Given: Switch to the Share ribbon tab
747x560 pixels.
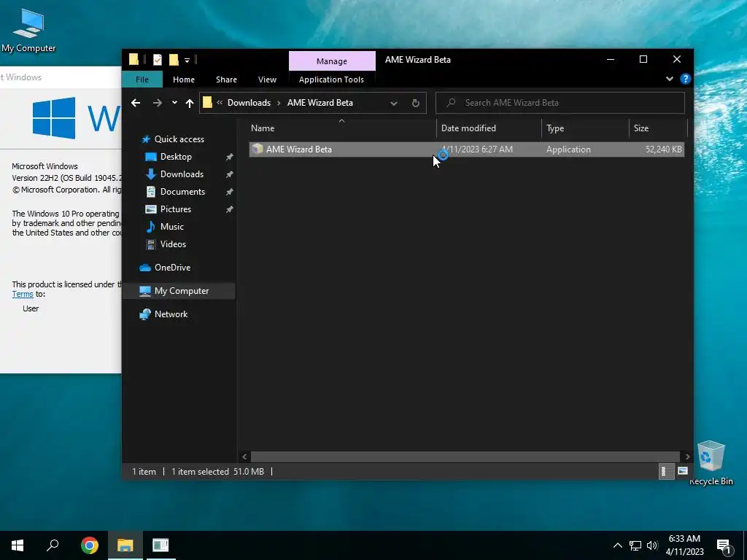Looking at the screenshot, I should pos(226,79).
